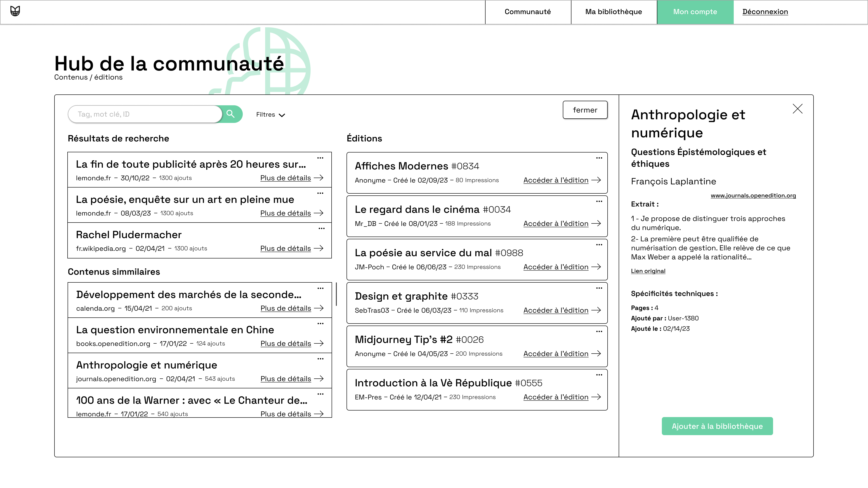This screenshot has width=868, height=488.
Task: Open the Communauté tab
Action: [528, 12]
